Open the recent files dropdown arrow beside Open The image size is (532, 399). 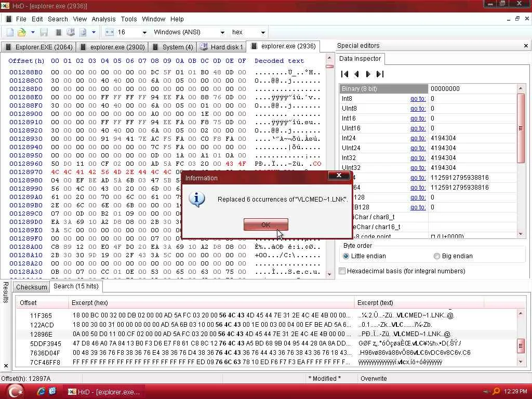(33, 32)
